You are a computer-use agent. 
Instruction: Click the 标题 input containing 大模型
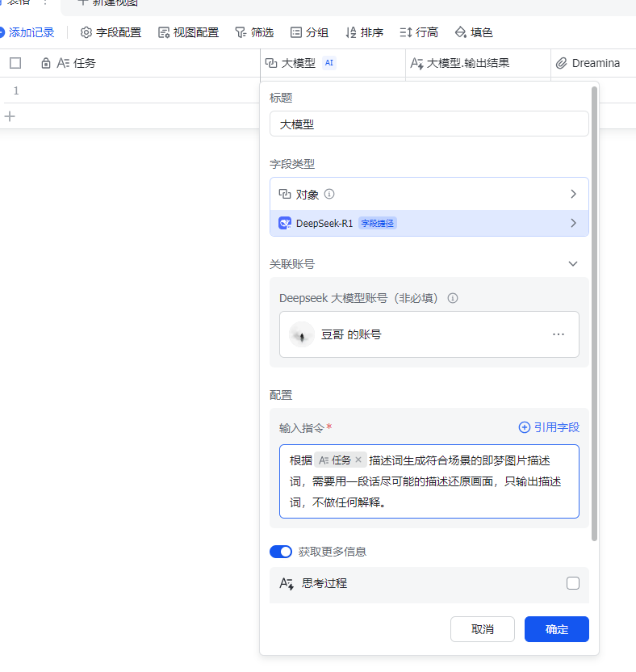click(x=429, y=124)
